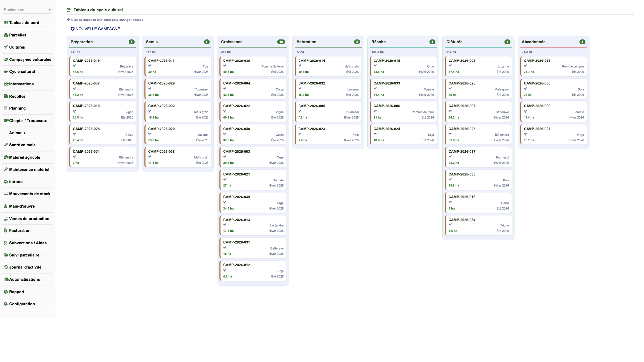The height and width of the screenshot is (362, 644).
Task: Click the Maturation column header
Action: coord(328,42)
